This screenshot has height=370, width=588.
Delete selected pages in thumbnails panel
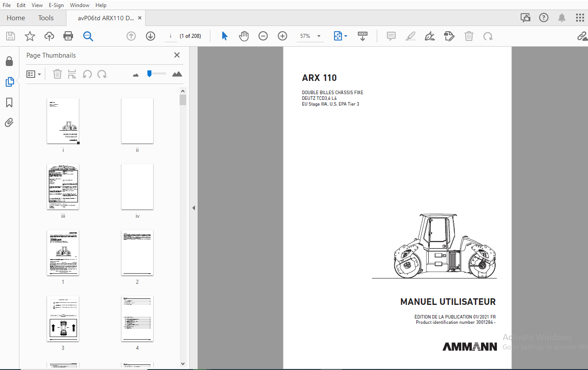(x=57, y=74)
